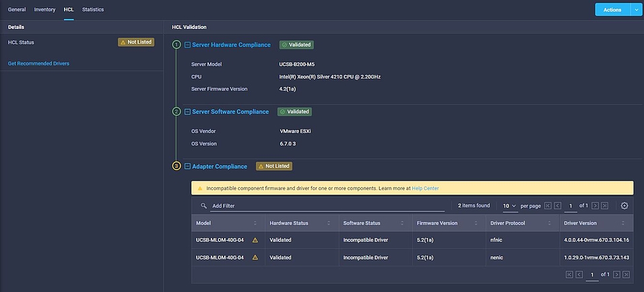
Task: Open the items per page dropdown
Action: coord(510,206)
